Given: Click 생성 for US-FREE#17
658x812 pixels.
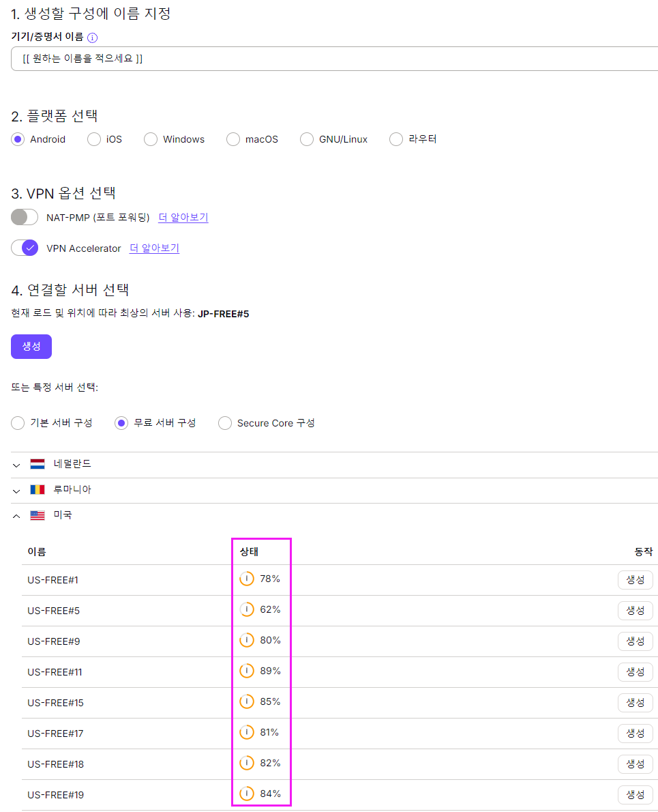Looking at the screenshot, I should coord(635,734).
